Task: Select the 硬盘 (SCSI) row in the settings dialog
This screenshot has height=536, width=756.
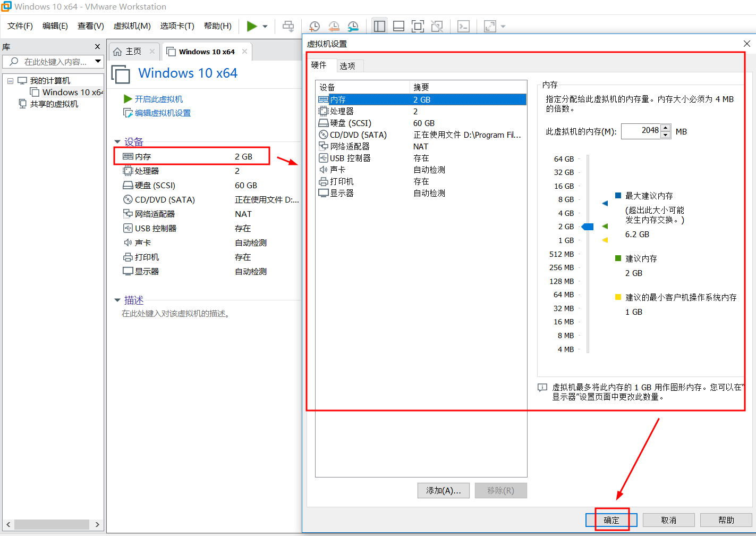Action: click(421, 123)
